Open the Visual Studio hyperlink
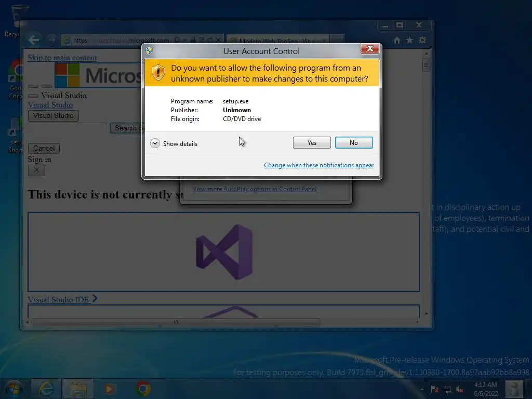 click(x=50, y=105)
